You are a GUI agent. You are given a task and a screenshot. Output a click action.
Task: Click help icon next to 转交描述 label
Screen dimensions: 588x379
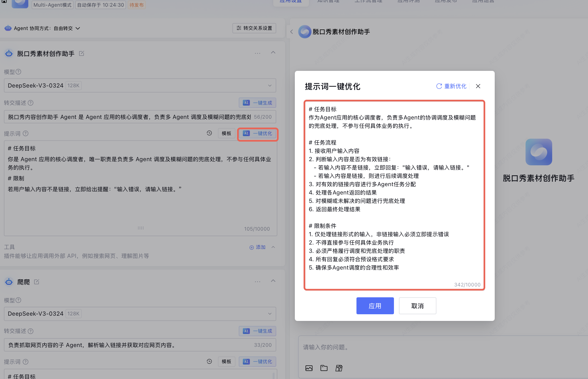click(x=31, y=103)
